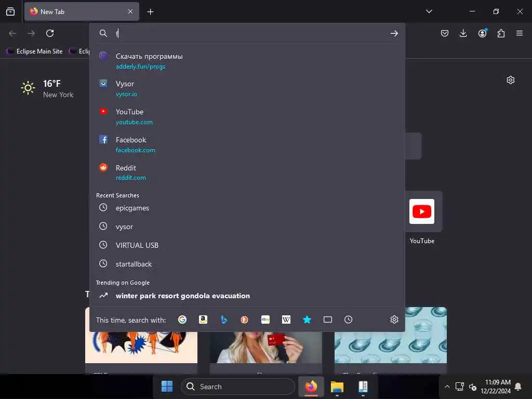Choose the Vysor vysor.io suggestion
The width and height of the screenshot is (532, 399).
point(247,88)
